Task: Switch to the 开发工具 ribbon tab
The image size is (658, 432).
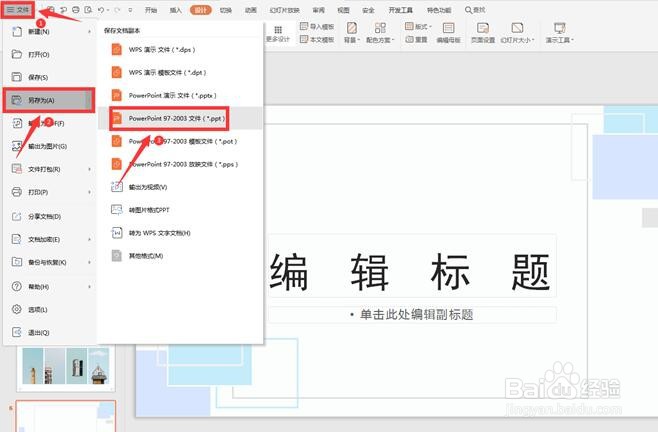Action: (401, 10)
